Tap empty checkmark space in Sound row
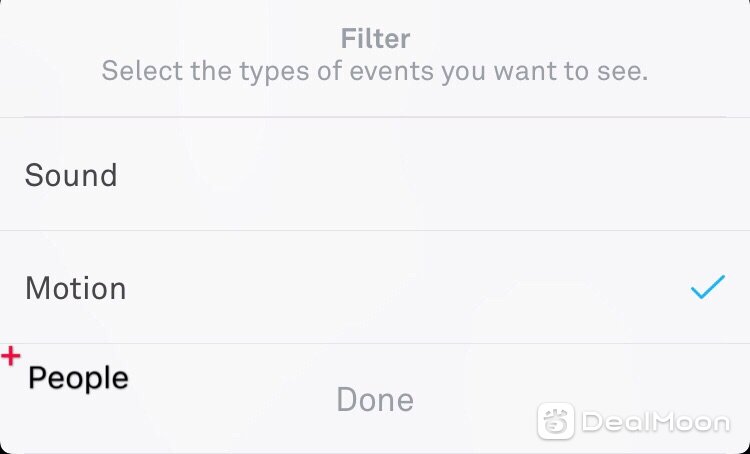This screenshot has width=750, height=454. pyautogui.click(x=707, y=174)
